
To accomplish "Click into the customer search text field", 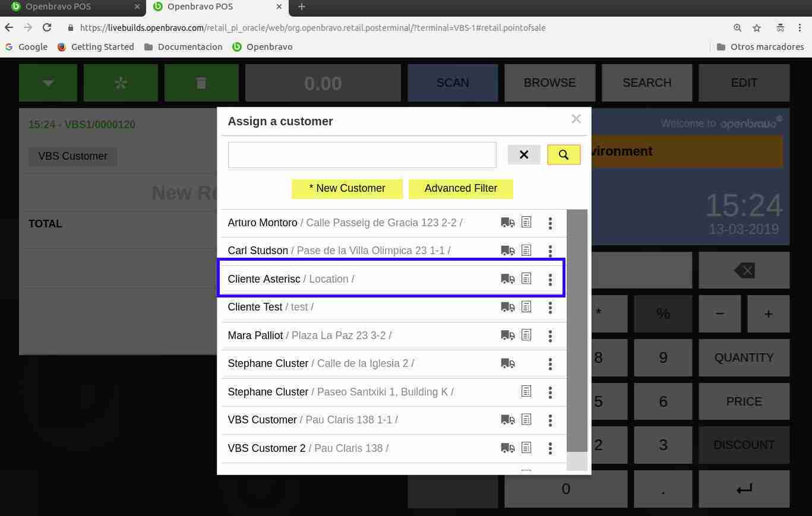I will (362, 155).
